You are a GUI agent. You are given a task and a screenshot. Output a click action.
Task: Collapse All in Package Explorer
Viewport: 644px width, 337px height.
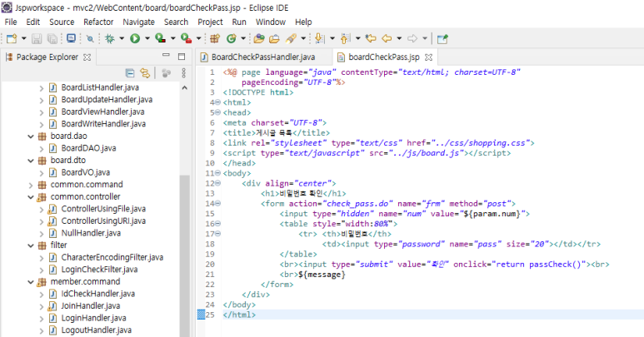(130, 73)
